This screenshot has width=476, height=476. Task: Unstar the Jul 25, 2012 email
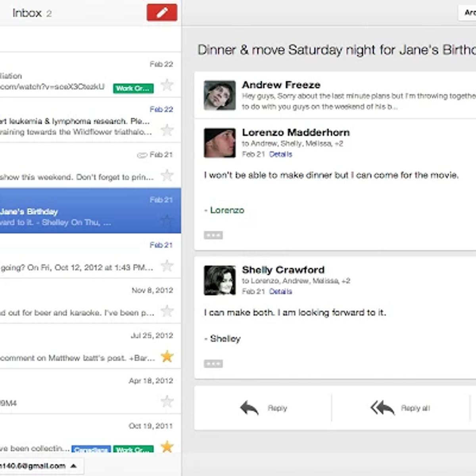coord(167,356)
